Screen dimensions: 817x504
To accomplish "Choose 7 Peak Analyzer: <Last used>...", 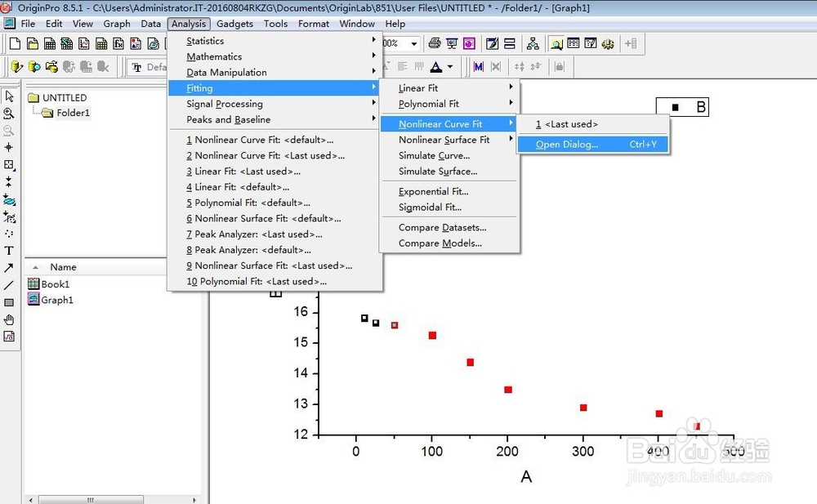I will pos(275,234).
